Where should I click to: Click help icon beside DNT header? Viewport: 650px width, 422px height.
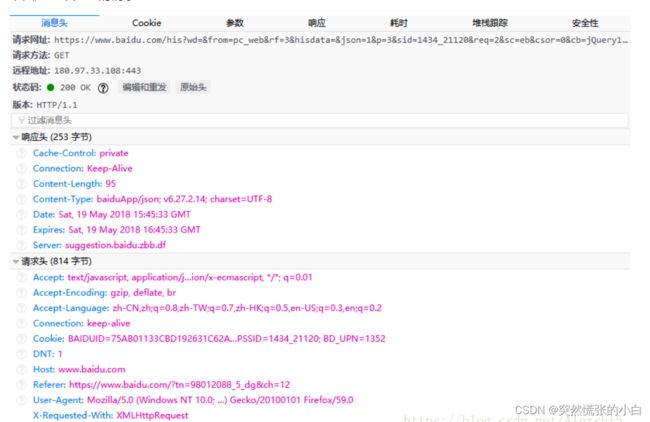coord(21,354)
